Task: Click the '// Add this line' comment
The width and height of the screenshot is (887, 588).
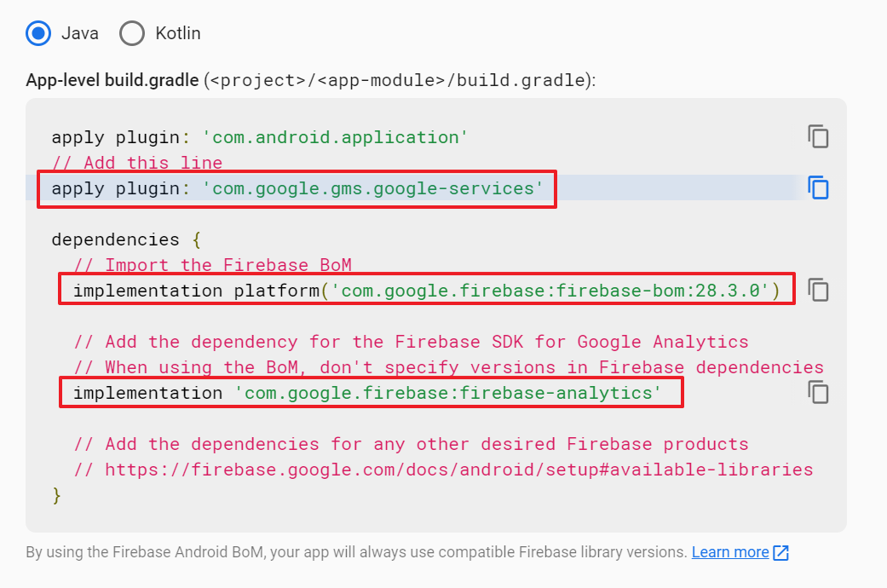Action: [x=137, y=163]
